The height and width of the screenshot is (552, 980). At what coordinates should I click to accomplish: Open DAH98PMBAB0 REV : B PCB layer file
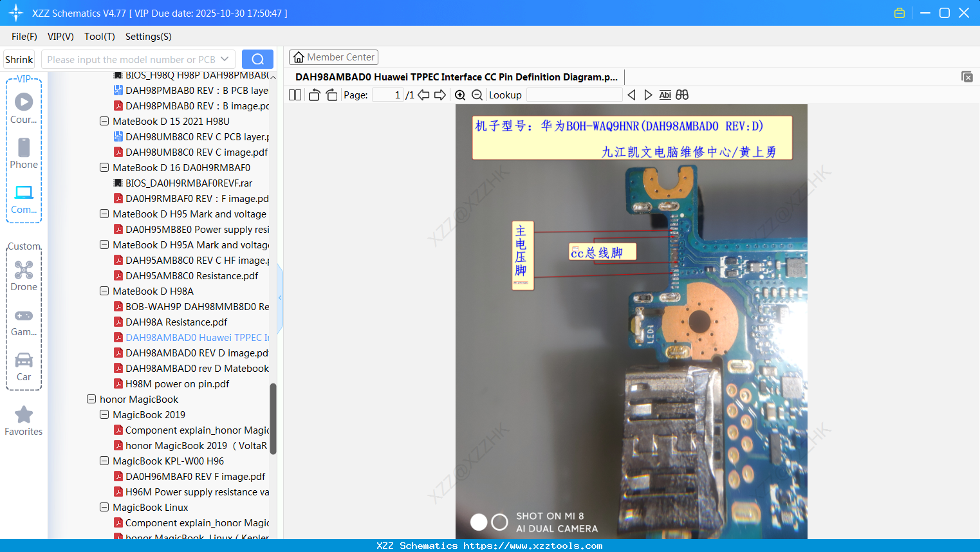coord(191,90)
